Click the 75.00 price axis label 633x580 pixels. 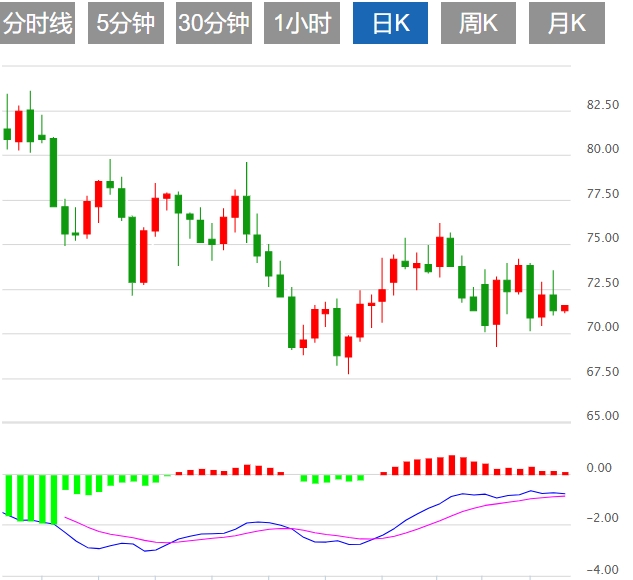tap(603, 238)
